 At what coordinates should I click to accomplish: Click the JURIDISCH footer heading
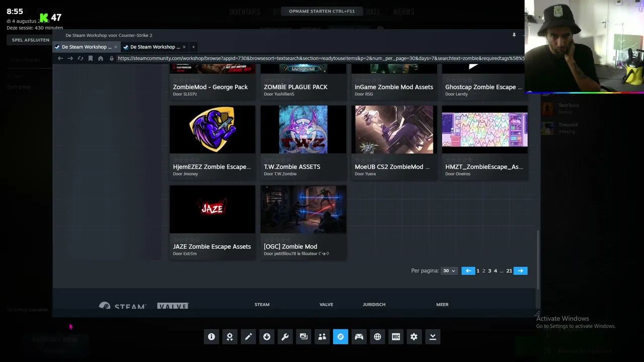tap(374, 305)
